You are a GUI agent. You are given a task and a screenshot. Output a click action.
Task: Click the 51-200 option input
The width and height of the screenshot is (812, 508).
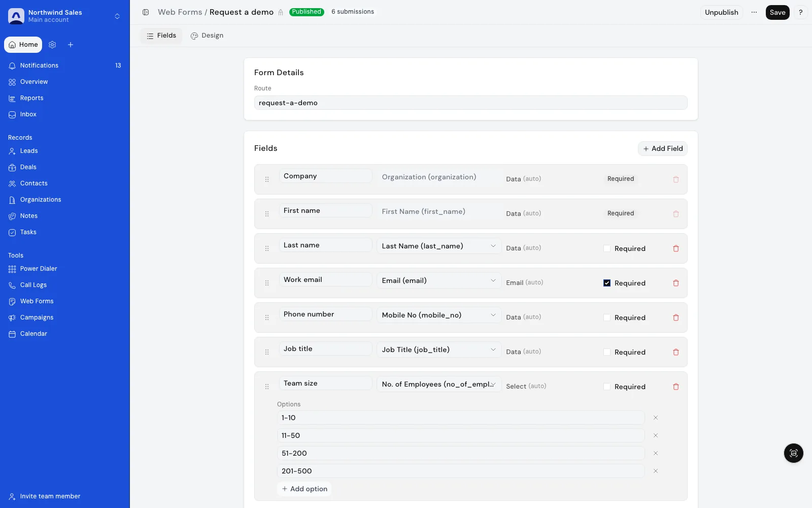coord(461,453)
